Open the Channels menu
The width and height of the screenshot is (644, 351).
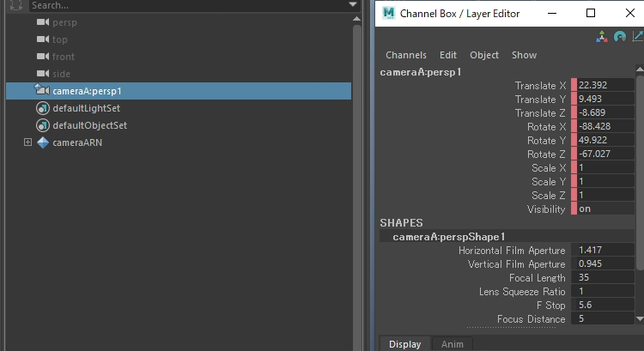(x=406, y=55)
